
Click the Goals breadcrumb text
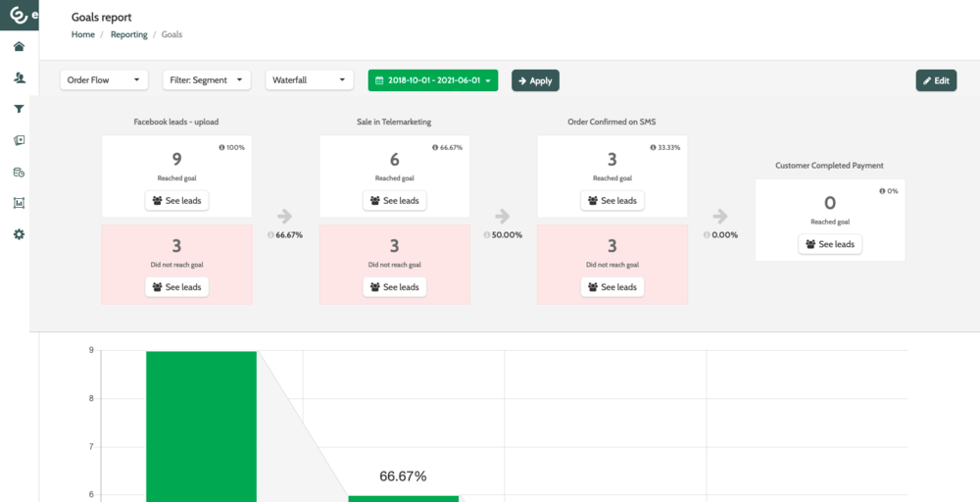[171, 35]
